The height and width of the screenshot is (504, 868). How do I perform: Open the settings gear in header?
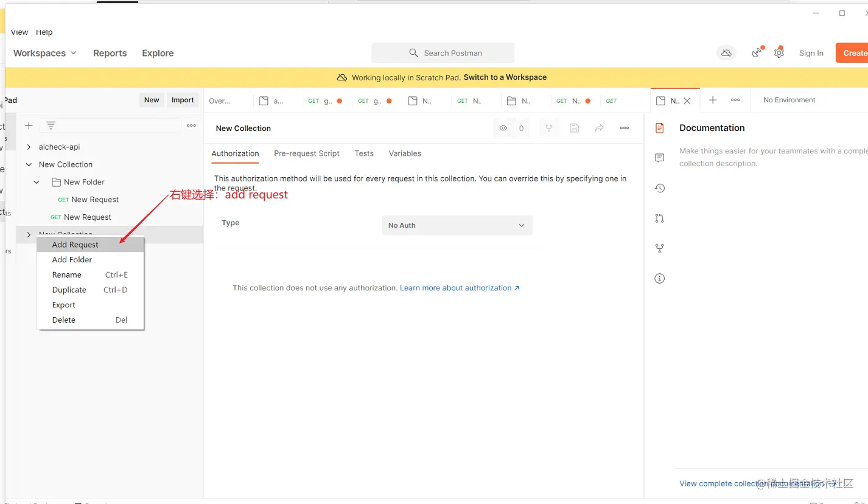[x=779, y=53]
